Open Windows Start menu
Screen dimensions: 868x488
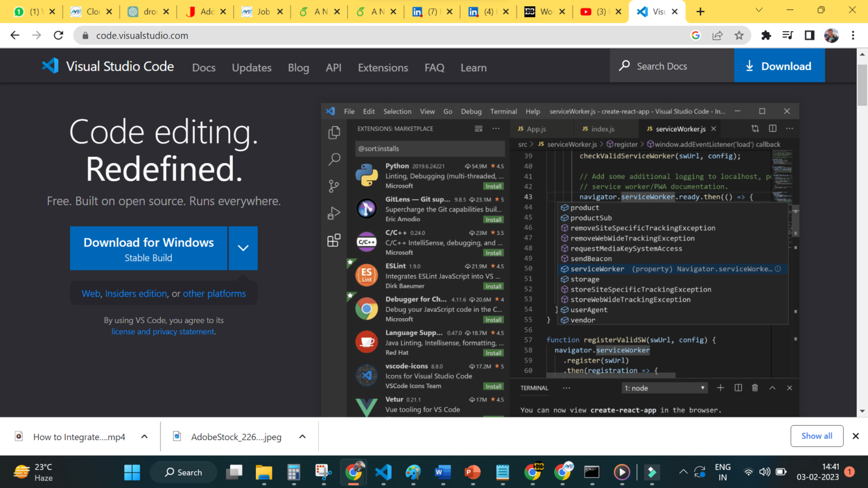(132, 472)
